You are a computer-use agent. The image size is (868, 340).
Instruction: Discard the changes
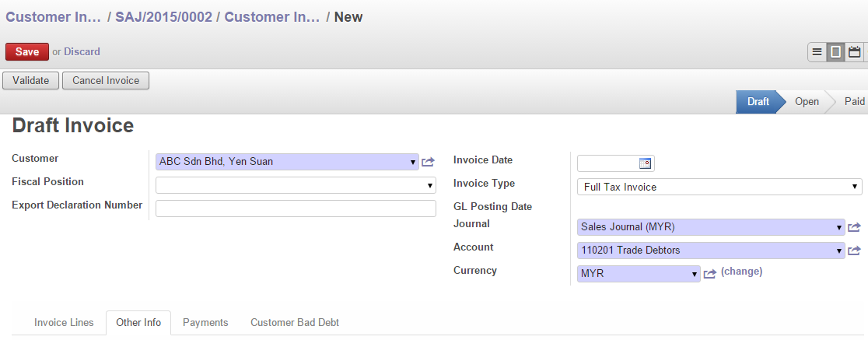click(x=82, y=52)
